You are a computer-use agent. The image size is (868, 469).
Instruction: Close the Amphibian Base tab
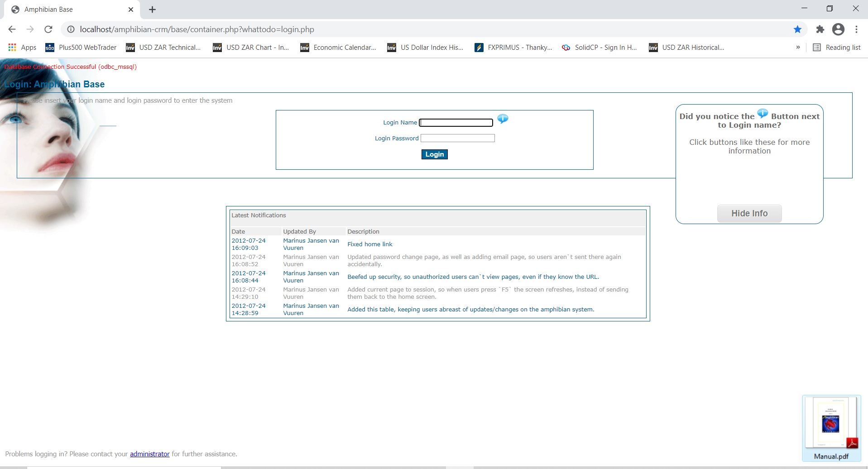[x=131, y=10]
